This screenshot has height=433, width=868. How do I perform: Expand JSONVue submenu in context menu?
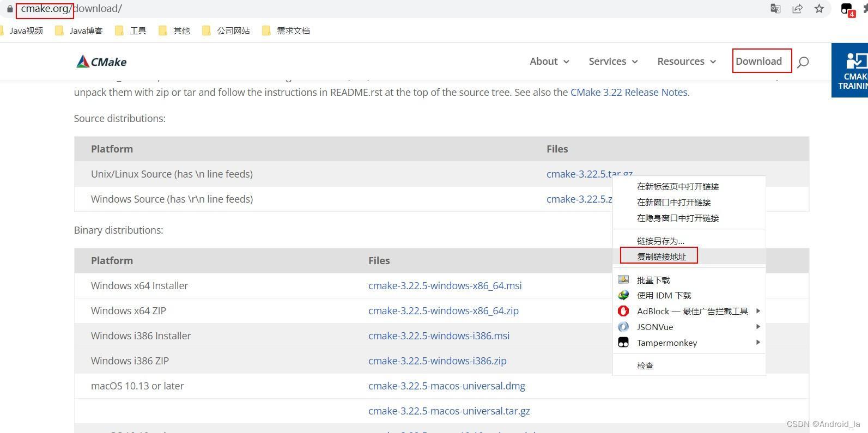tap(689, 327)
